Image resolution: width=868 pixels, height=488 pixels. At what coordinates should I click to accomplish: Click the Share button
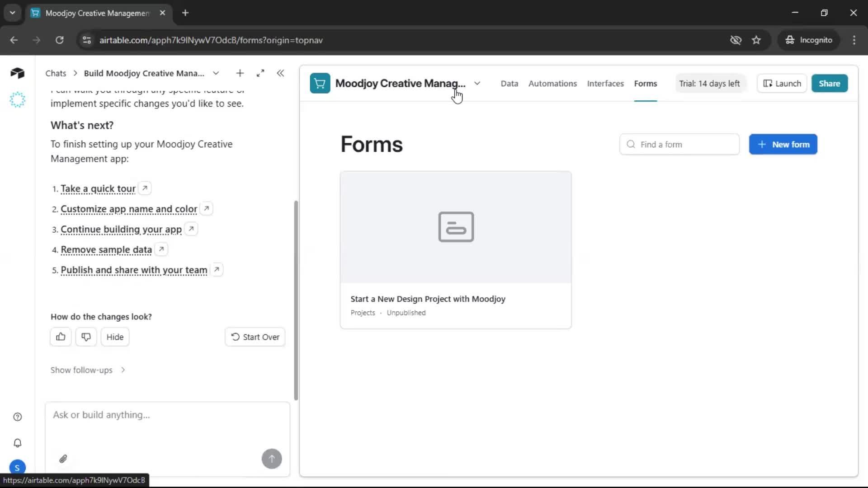[829, 83]
